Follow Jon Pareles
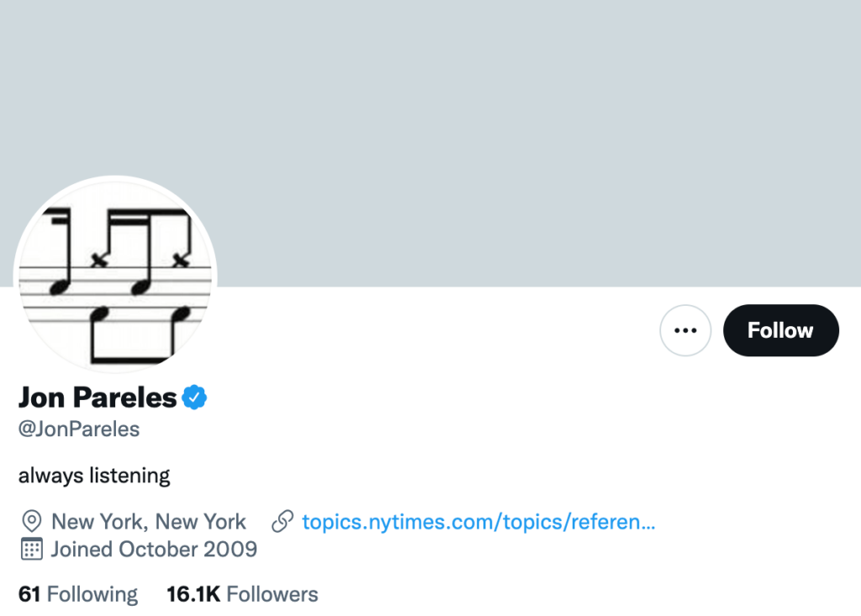 pyautogui.click(x=780, y=330)
